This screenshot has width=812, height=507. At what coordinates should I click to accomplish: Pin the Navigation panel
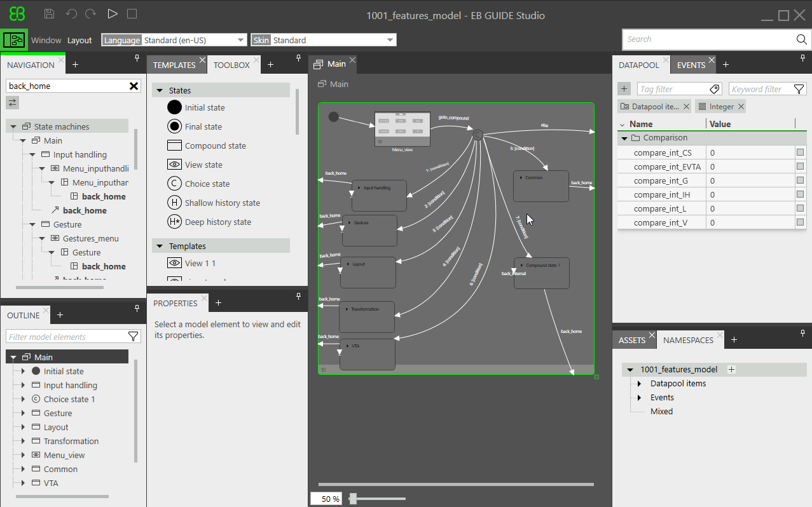click(x=137, y=59)
